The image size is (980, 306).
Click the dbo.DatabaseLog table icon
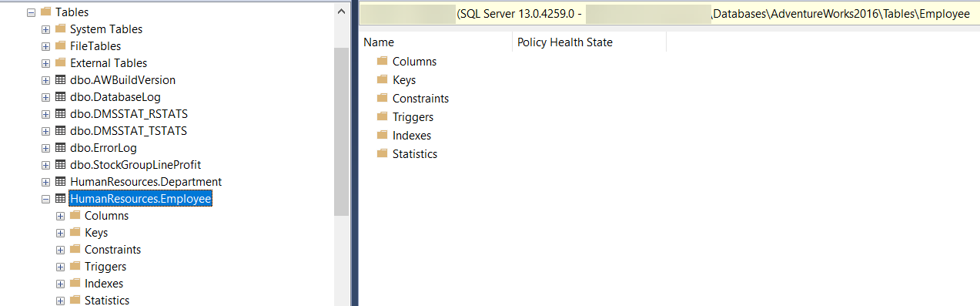(60, 97)
